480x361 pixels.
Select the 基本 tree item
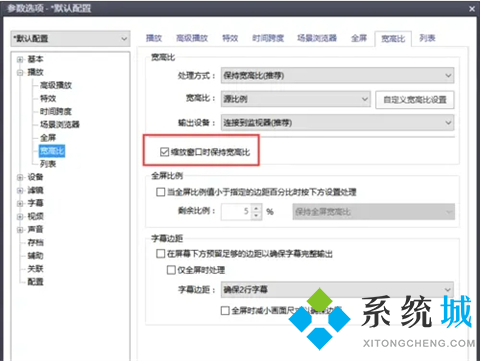point(35,59)
